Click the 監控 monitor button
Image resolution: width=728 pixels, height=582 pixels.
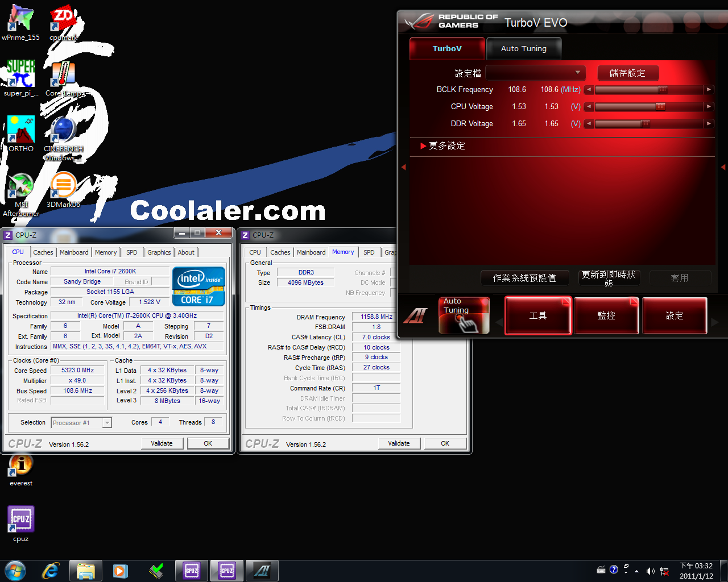(606, 315)
